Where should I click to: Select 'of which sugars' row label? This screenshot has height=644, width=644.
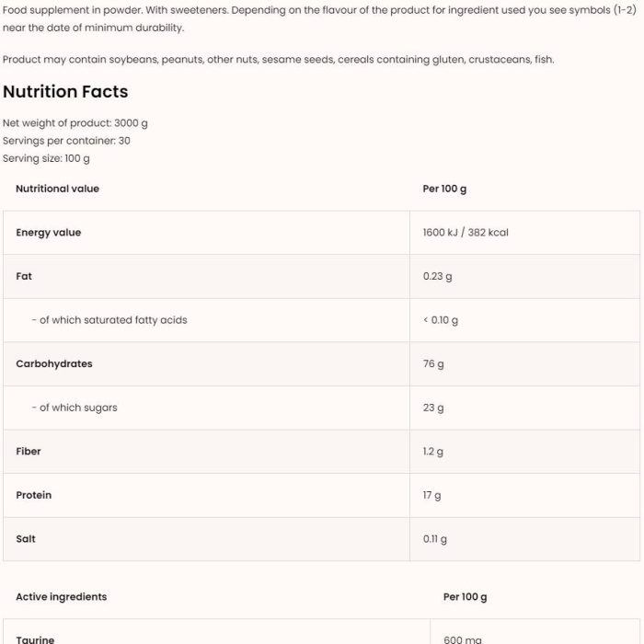[75, 408]
